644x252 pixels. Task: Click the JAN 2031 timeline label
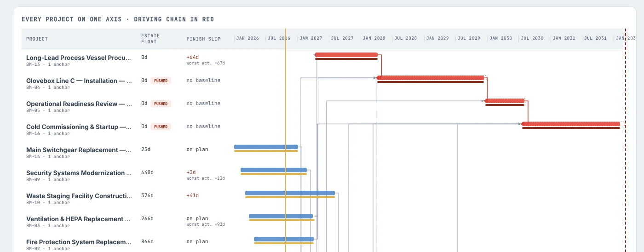(564, 38)
